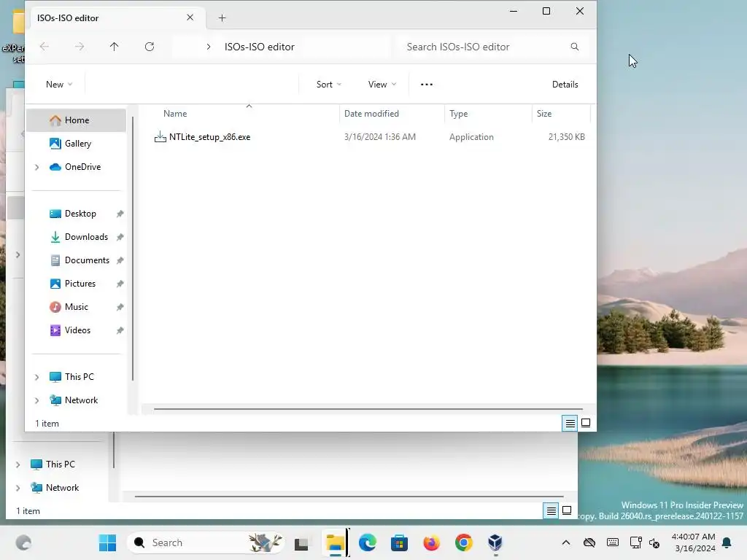747x560 pixels.
Task: Open Microsoft Store from the taskbar
Action: [x=399, y=542]
